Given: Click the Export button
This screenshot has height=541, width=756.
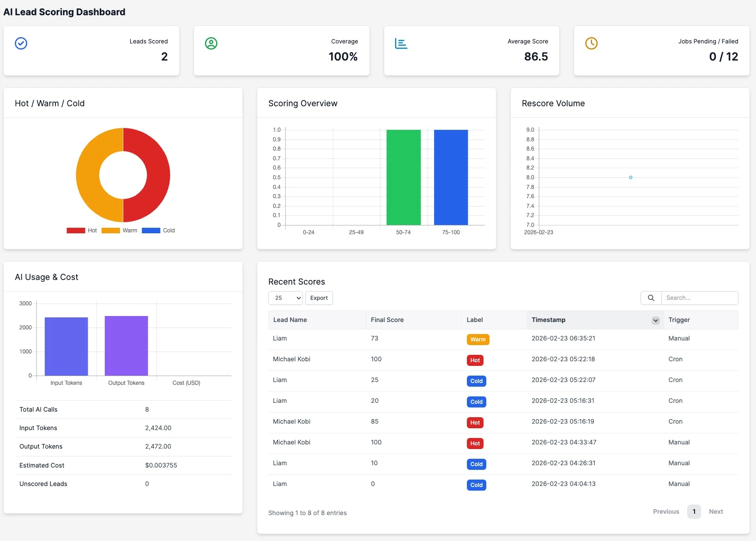Looking at the screenshot, I should 319,298.
